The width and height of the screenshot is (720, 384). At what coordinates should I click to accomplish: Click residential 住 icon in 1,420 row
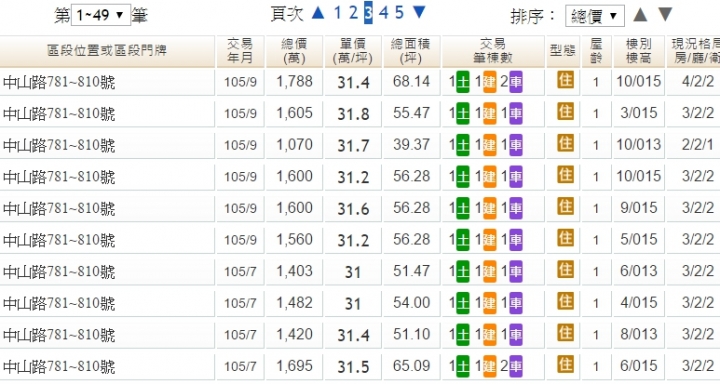tap(565, 333)
